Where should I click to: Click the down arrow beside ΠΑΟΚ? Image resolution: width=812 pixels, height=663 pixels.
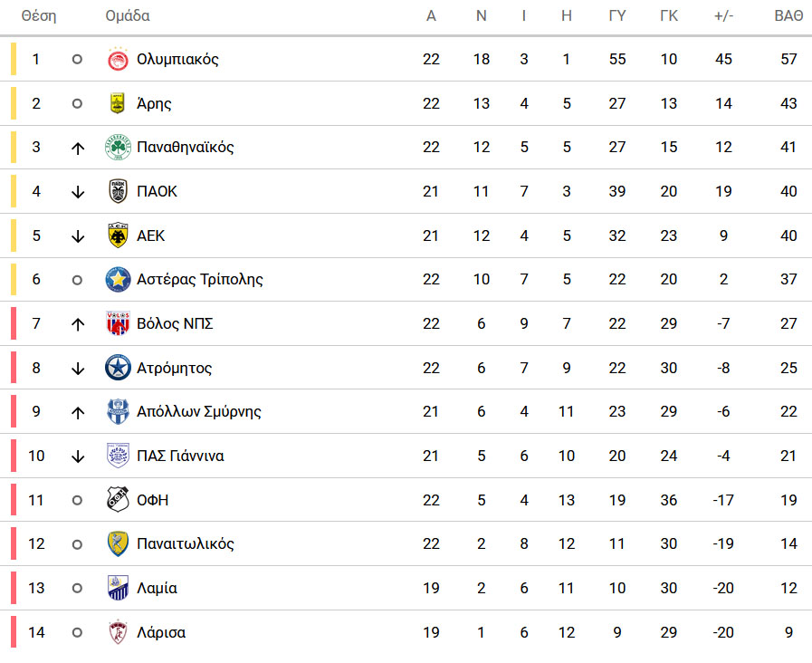78,192
